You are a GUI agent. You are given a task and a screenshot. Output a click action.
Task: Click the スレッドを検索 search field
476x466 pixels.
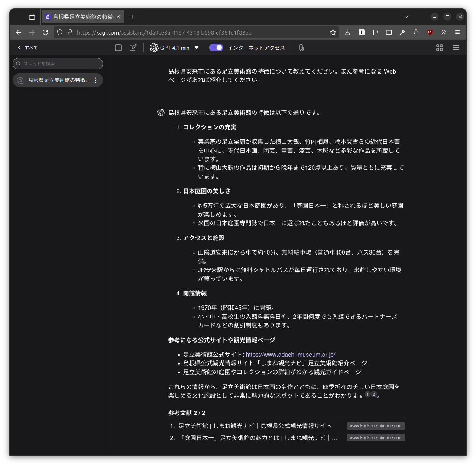click(58, 64)
